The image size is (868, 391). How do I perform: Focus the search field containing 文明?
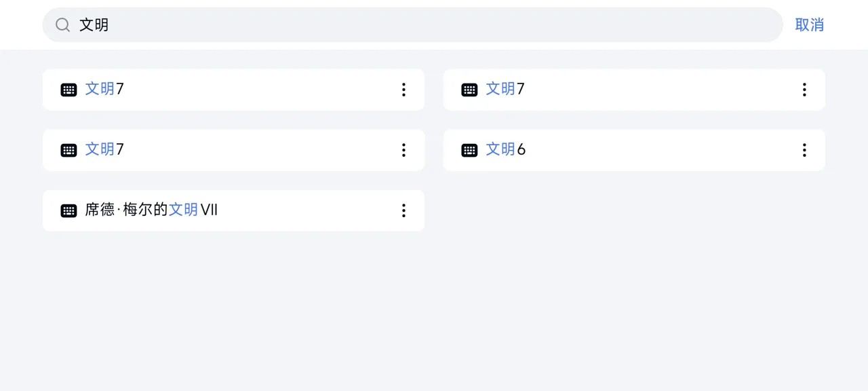[x=412, y=25]
